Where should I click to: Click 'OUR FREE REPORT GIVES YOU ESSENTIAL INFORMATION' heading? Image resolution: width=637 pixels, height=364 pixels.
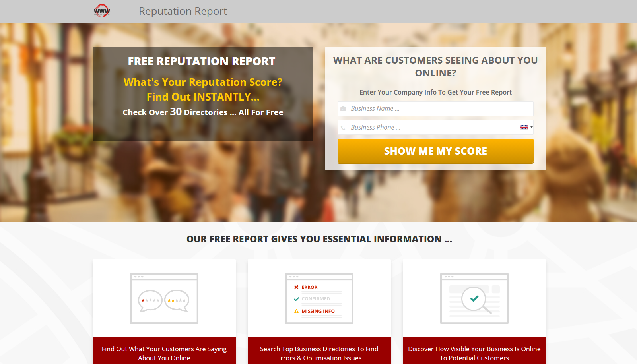(319, 239)
